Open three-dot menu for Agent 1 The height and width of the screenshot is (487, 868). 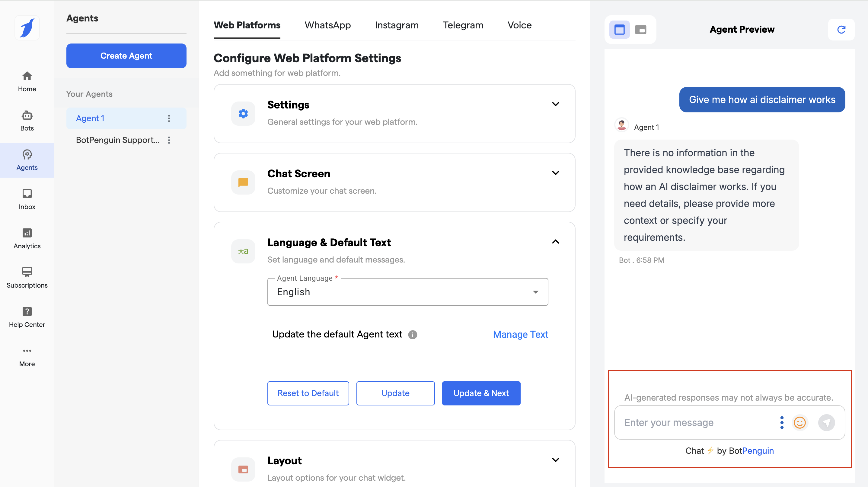[169, 118]
